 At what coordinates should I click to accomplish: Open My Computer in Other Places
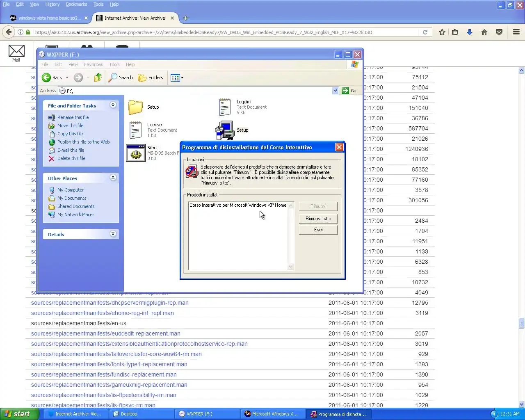click(x=70, y=190)
